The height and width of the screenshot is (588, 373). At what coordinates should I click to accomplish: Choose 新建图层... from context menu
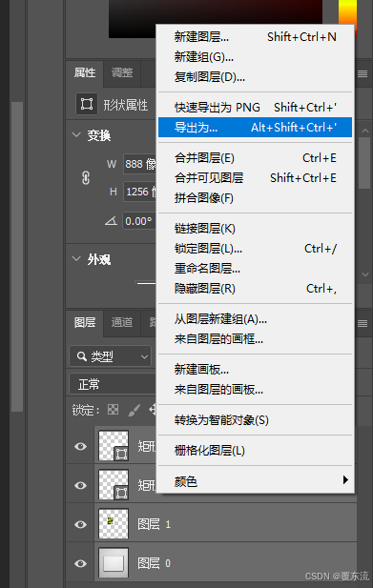tap(255, 37)
